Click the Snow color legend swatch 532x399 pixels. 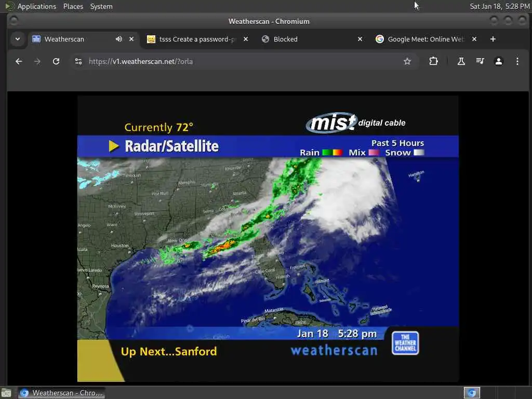[419, 153]
